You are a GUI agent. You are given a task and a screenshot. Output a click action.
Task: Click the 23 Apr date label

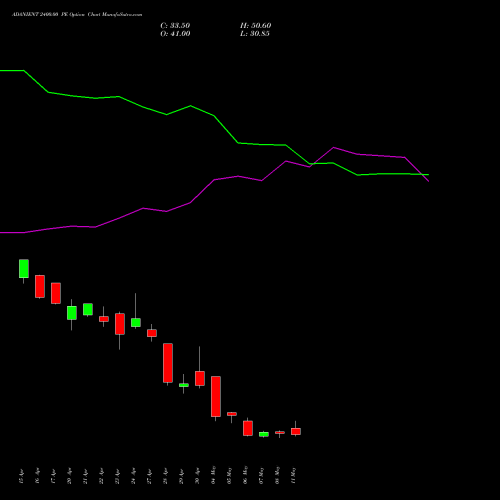[118, 476]
